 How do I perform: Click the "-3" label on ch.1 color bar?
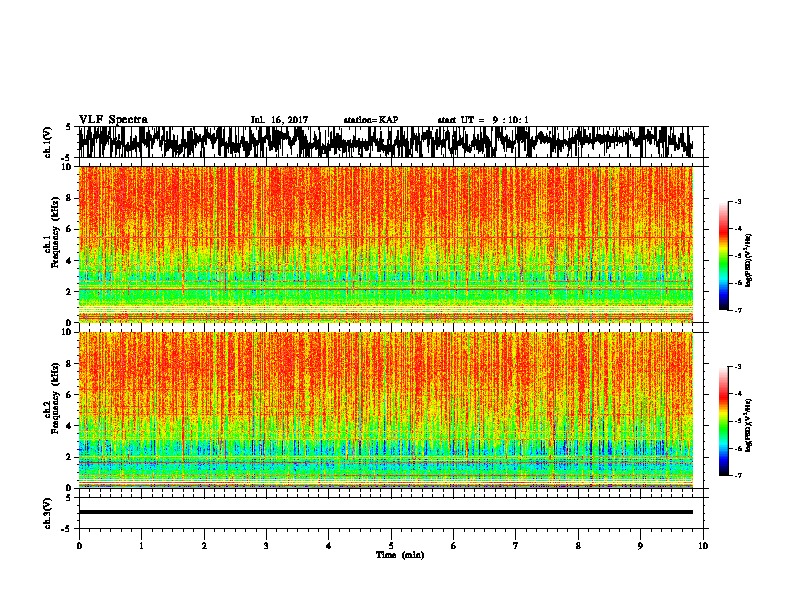click(x=738, y=202)
